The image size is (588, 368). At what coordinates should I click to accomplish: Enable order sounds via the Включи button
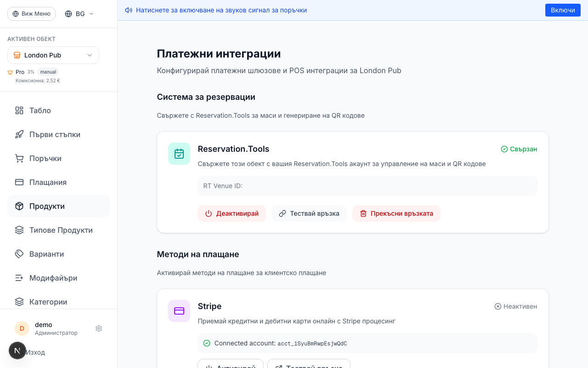[x=563, y=10]
